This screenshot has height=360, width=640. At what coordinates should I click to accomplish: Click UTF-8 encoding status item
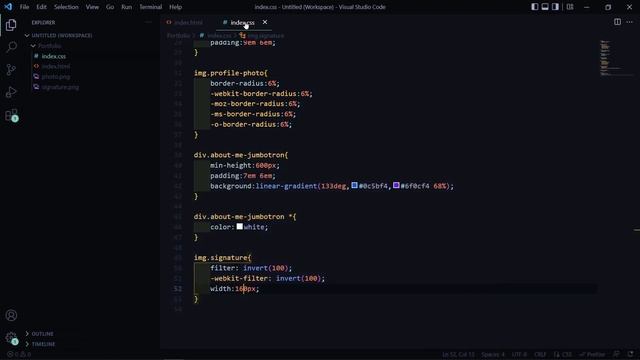(519, 354)
